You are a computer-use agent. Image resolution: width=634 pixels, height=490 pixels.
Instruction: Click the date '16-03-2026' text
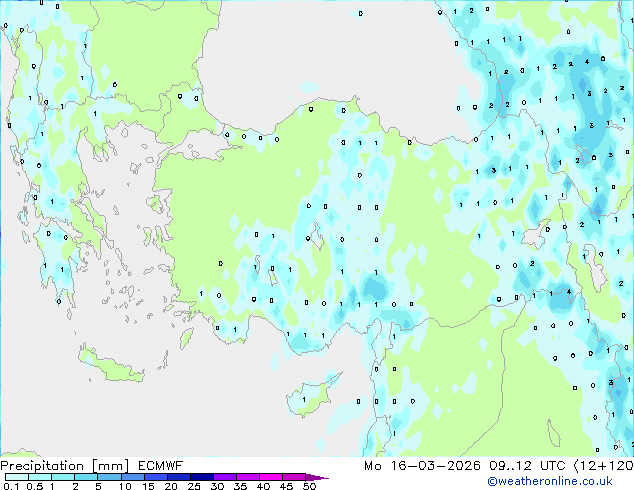pyautogui.click(x=435, y=466)
